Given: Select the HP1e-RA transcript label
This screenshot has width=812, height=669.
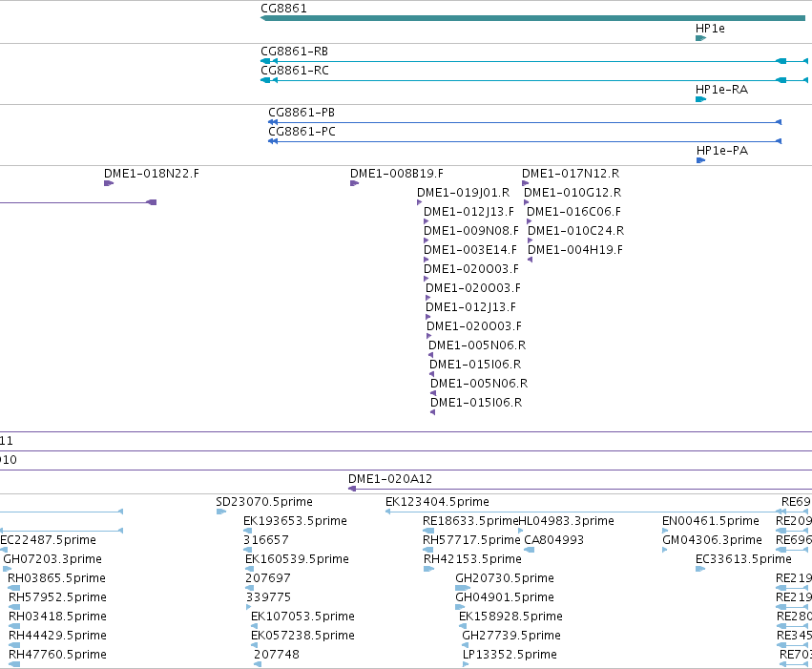Looking at the screenshot, I should click(x=721, y=90).
